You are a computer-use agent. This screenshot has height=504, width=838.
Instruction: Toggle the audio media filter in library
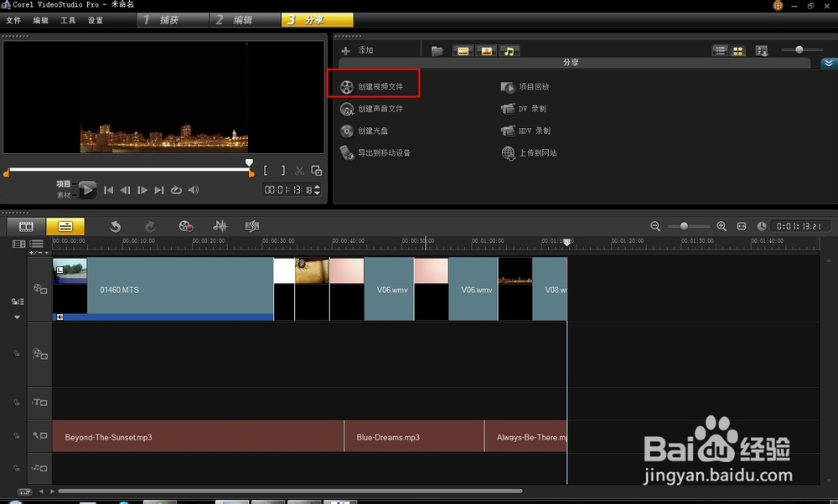(x=510, y=51)
